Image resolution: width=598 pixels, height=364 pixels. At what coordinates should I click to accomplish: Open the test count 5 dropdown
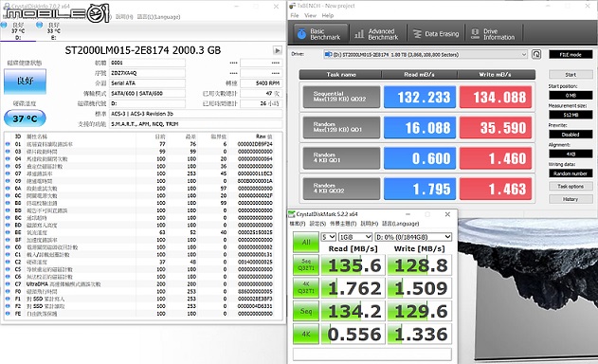coord(328,237)
